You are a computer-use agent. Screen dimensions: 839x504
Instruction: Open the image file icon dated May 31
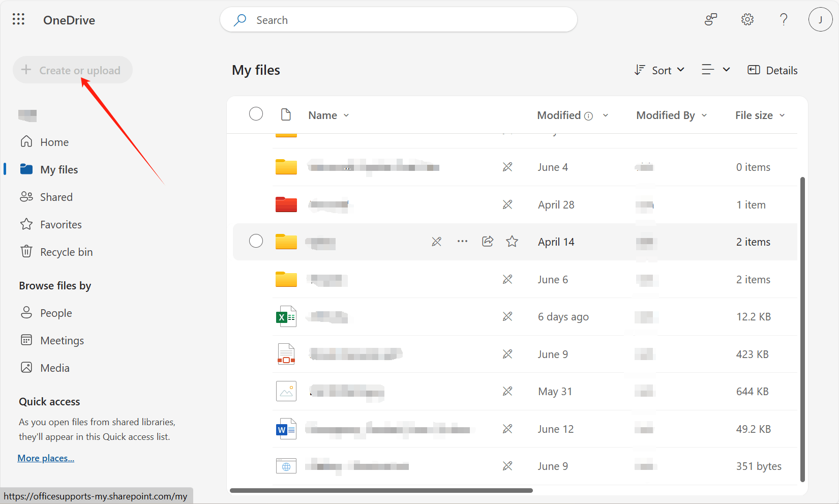pos(286,392)
